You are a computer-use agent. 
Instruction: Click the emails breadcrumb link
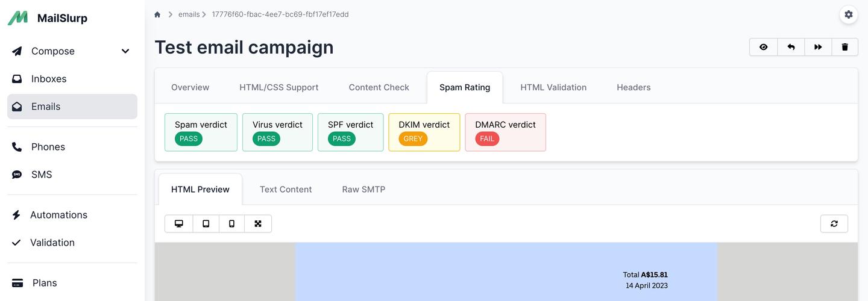[x=189, y=14]
